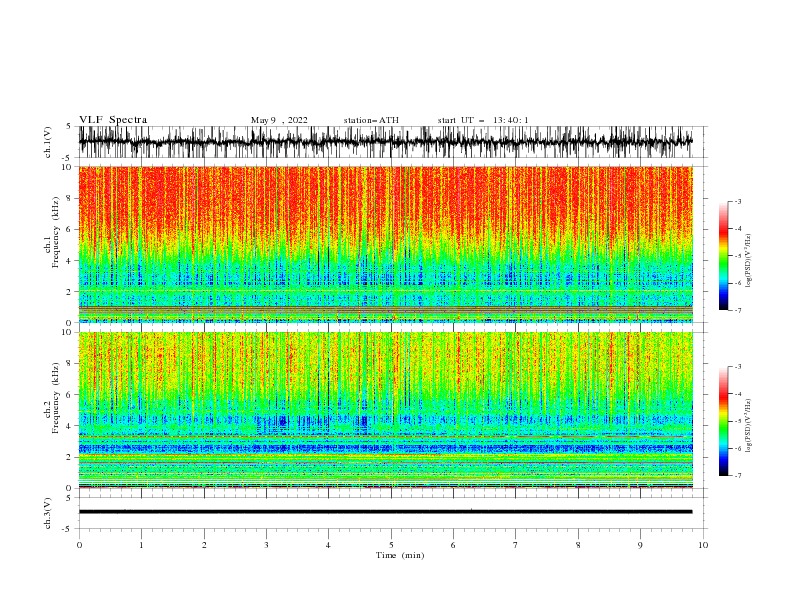
Task: Click the 'ch.1(V)' waveform axis label
Action: point(48,142)
